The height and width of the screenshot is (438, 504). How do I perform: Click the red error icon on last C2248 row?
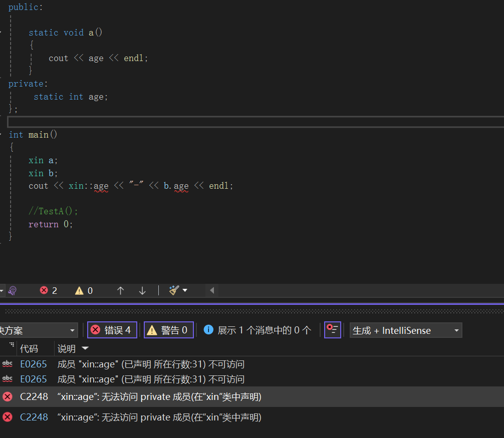point(8,417)
